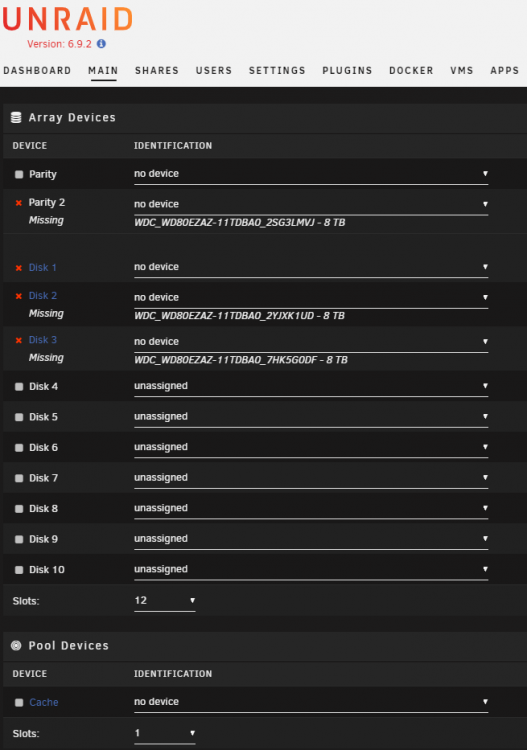Open the Disk 6 unassigned dropdown

[311, 447]
